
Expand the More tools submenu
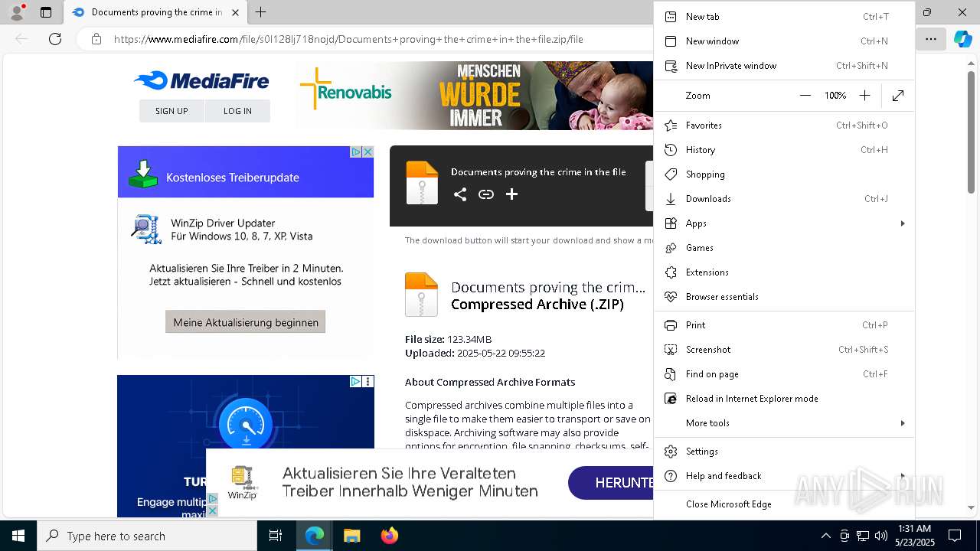[x=784, y=422]
